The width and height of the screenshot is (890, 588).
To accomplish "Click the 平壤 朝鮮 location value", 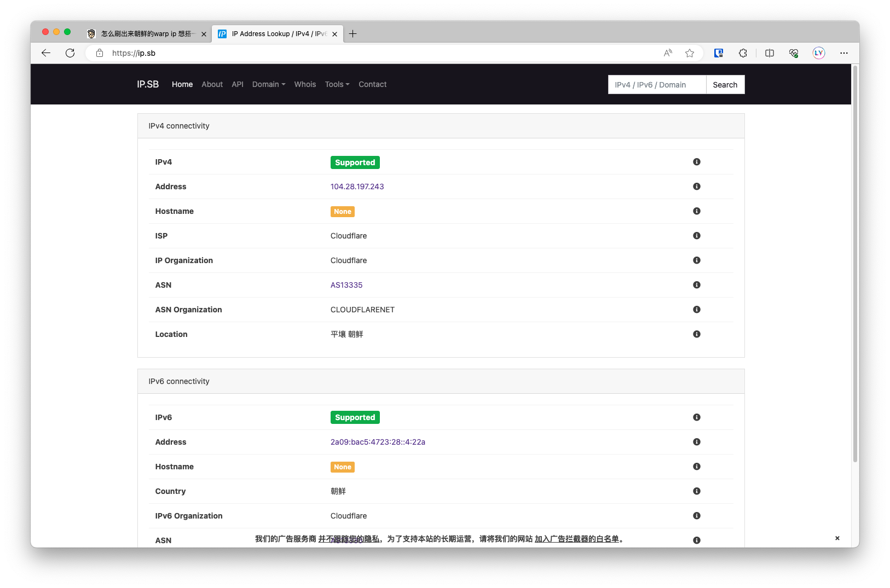I will click(x=347, y=334).
